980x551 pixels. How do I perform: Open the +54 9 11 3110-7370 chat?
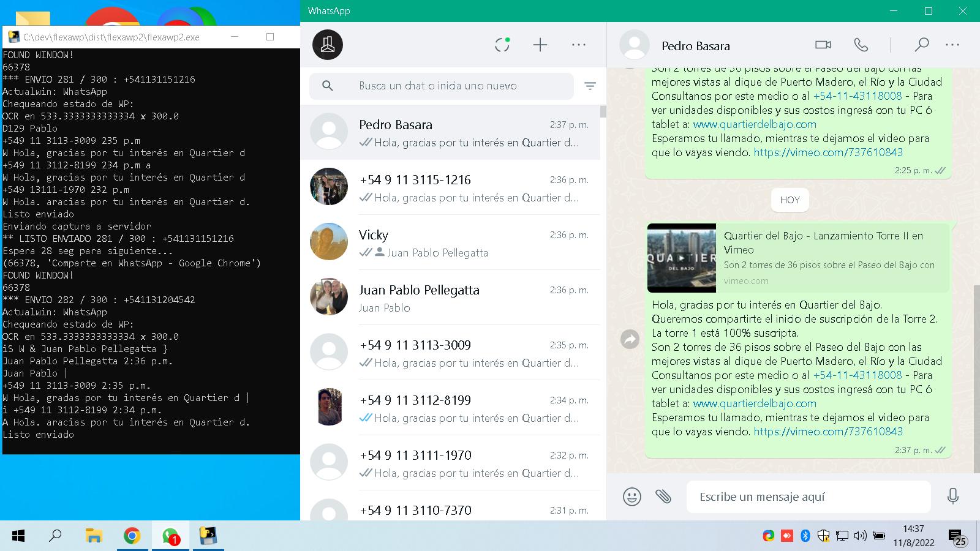(450, 506)
